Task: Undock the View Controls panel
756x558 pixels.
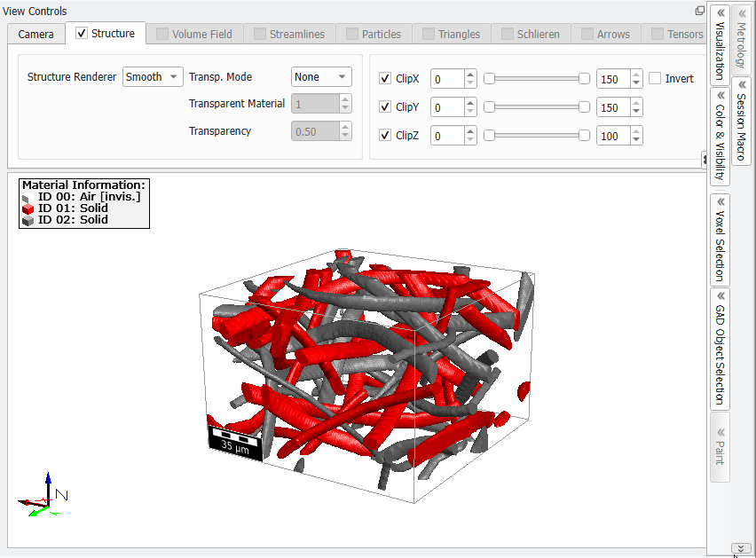Action: pos(699,11)
